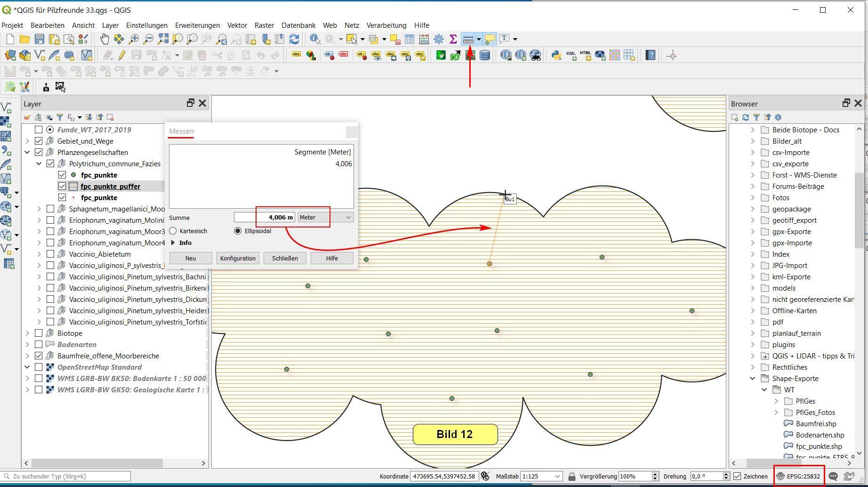Open the Verarbeitung menu

pyautogui.click(x=386, y=25)
